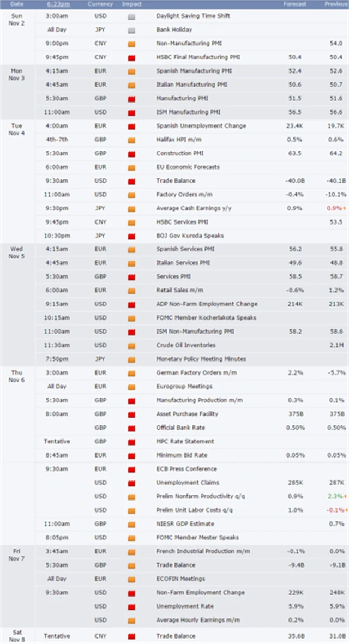The height and width of the screenshot is (644, 349).
Task: Click the Forecast column header
Action: point(295,4)
